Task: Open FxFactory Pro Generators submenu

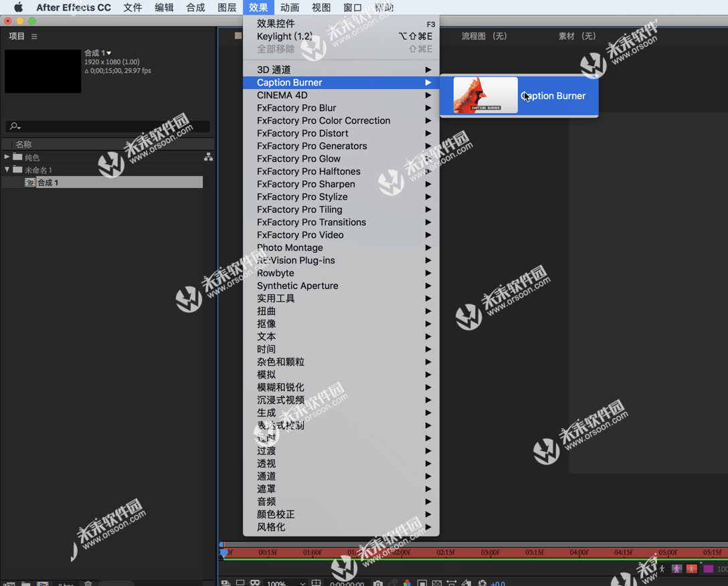Action: (341, 146)
